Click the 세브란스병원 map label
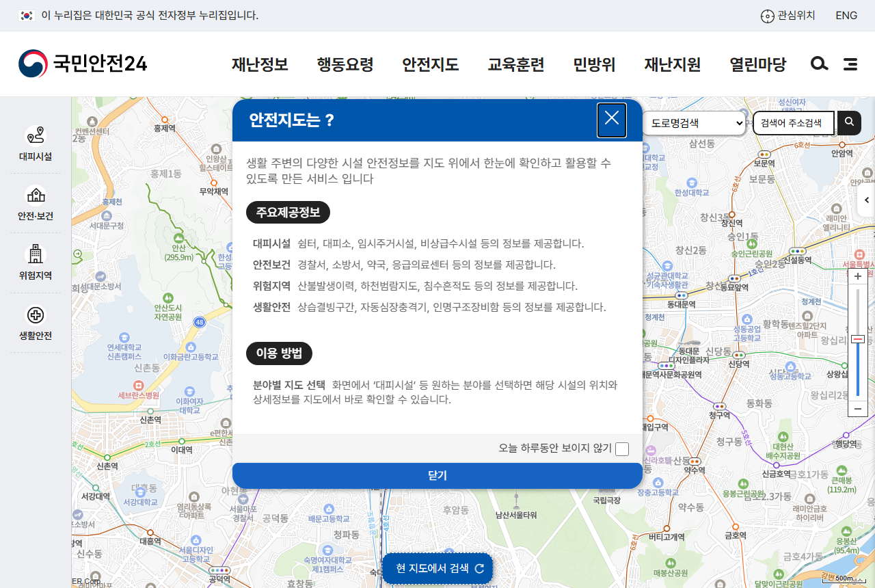 [138, 395]
